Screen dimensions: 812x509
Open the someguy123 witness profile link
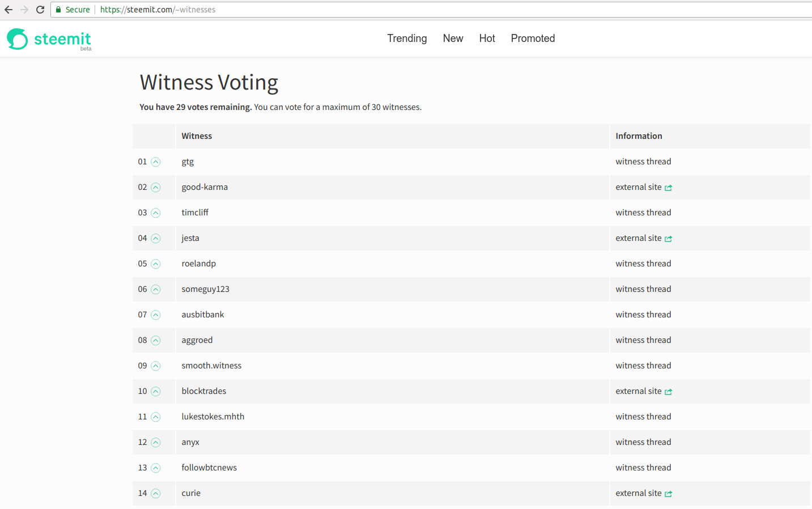(205, 289)
